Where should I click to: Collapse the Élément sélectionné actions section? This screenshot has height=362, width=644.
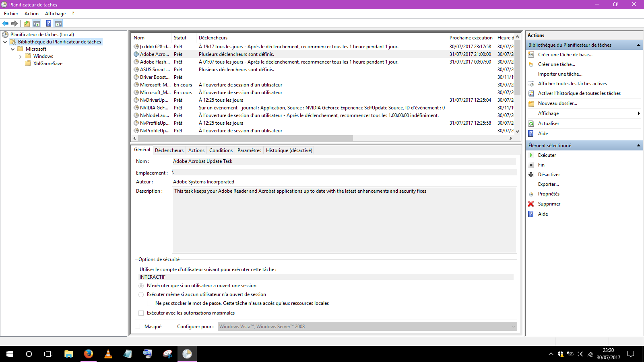click(638, 146)
